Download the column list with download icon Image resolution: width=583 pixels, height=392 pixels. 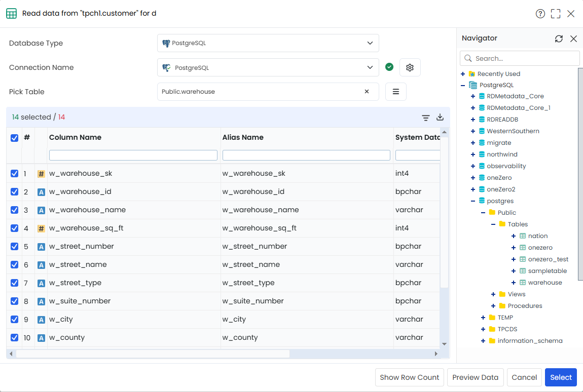pyautogui.click(x=440, y=117)
